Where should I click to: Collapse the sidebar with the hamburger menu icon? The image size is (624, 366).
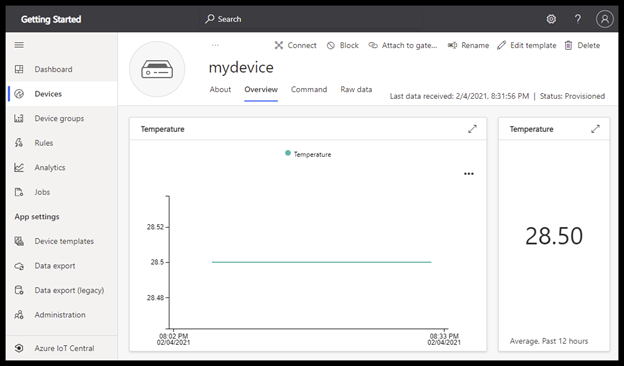(x=19, y=45)
